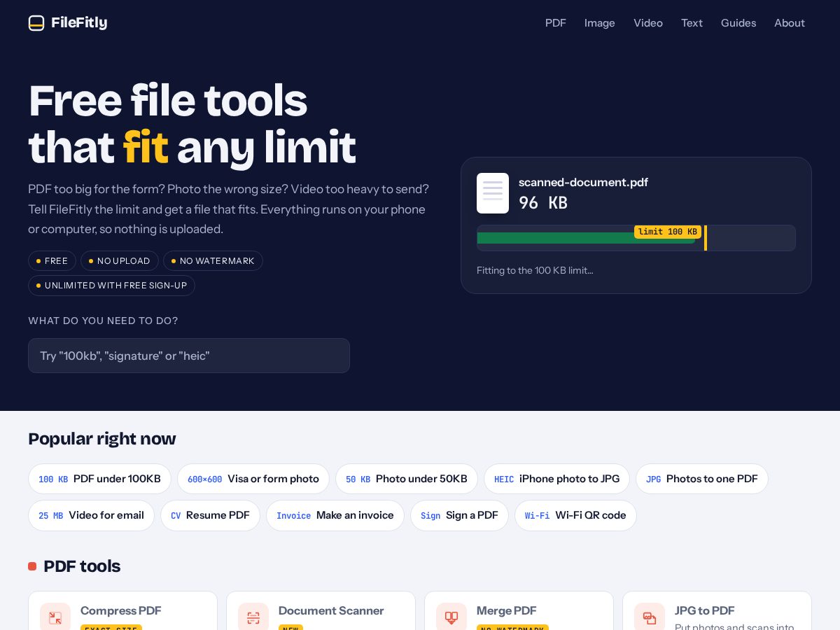Click the green file size progress bar

pyautogui.click(x=587, y=238)
